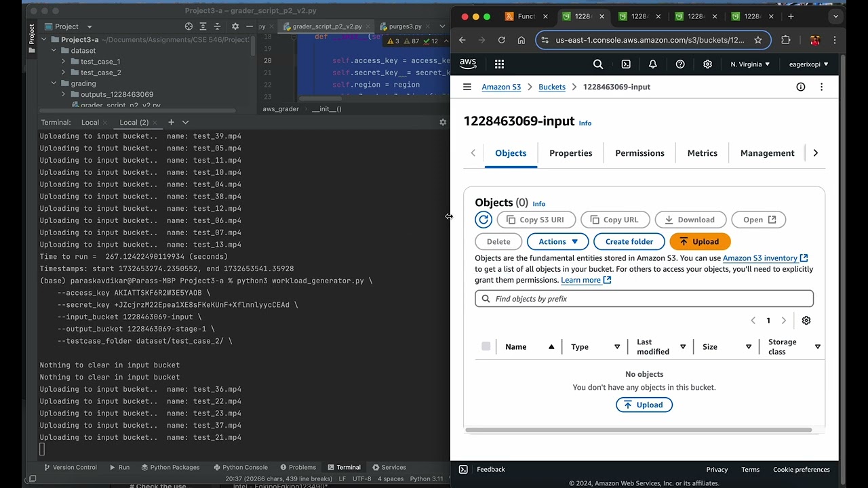
Task: Select all objects checkbox in table header
Action: tap(486, 346)
